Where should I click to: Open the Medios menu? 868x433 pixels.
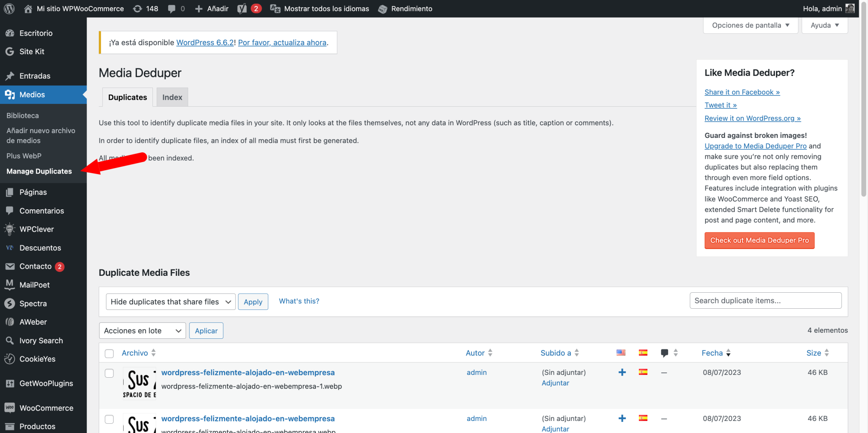43,95
